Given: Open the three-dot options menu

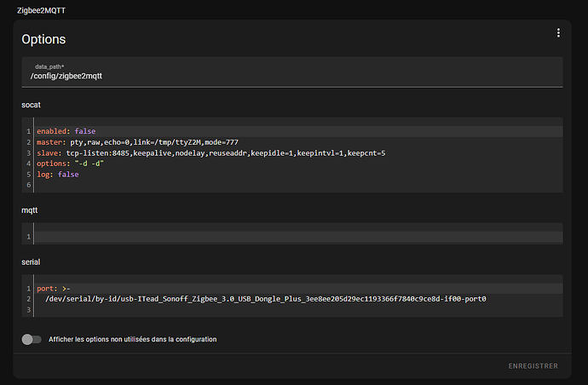Looking at the screenshot, I should pyautogui.click(x=558, y=33).
